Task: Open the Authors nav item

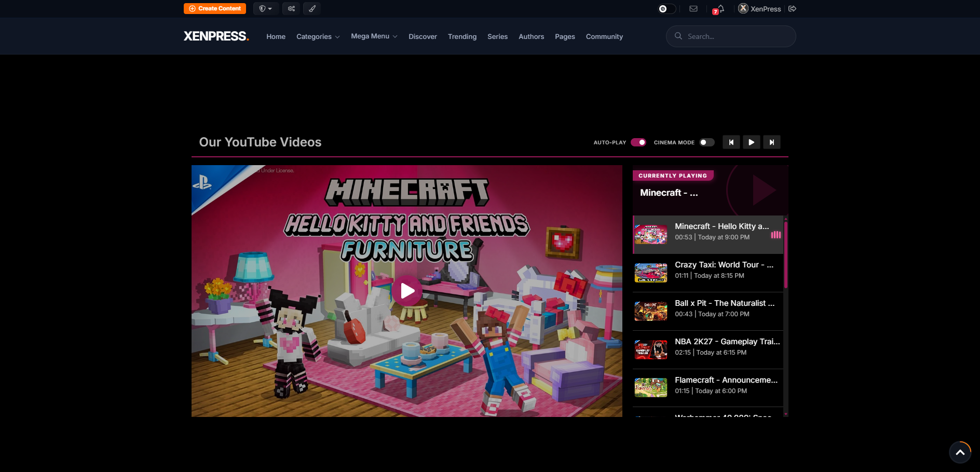Action: tap(531, 36)
